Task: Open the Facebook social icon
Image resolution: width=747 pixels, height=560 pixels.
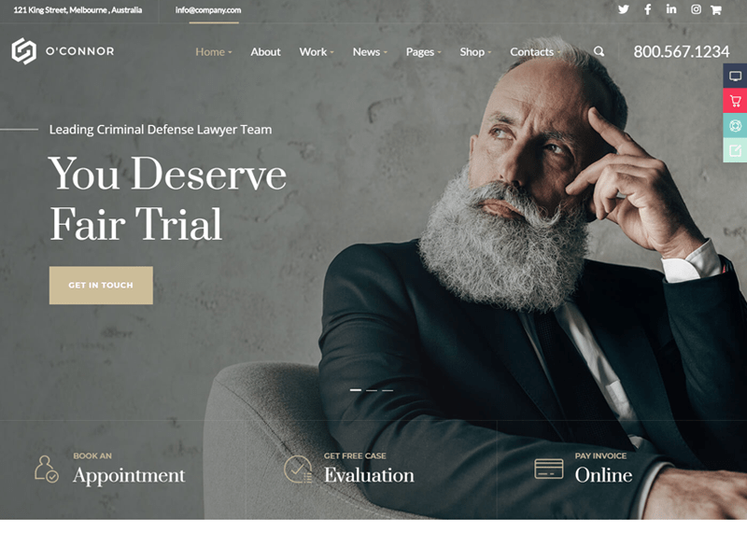Action: [x=647, y=9]
